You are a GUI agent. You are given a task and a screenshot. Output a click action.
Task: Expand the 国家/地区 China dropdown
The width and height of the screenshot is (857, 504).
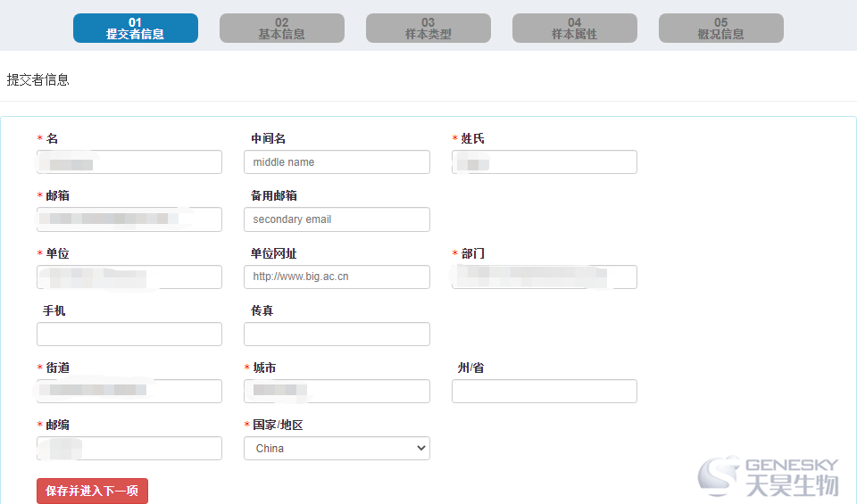(337, 449)
